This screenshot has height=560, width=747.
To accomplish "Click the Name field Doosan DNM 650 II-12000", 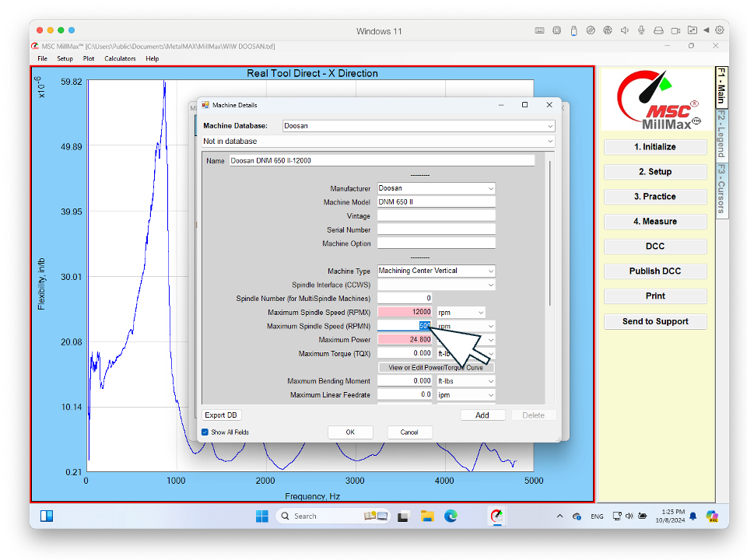I will point(381,161).
